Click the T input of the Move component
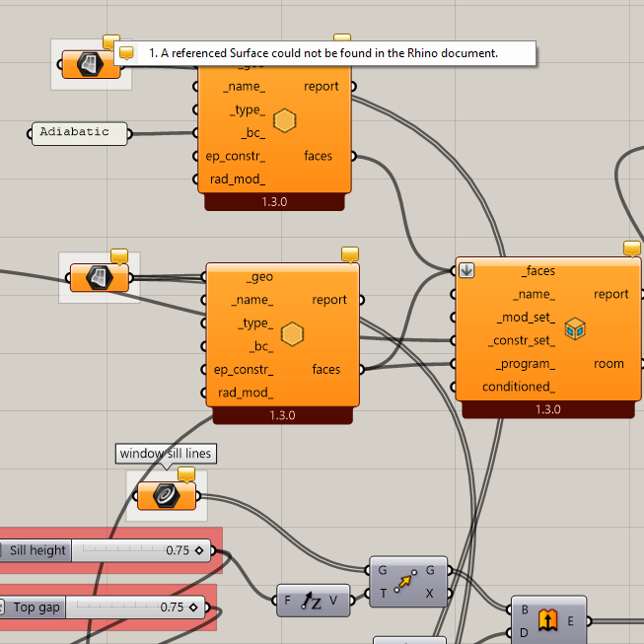This screenshot has height=644, width=644. [383, 594]
